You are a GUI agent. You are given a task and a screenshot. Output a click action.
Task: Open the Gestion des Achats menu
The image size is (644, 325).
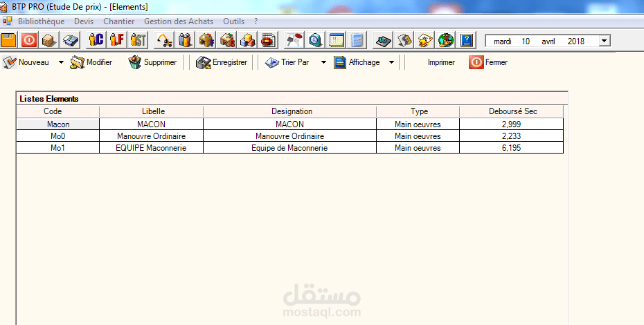[179, 21]
